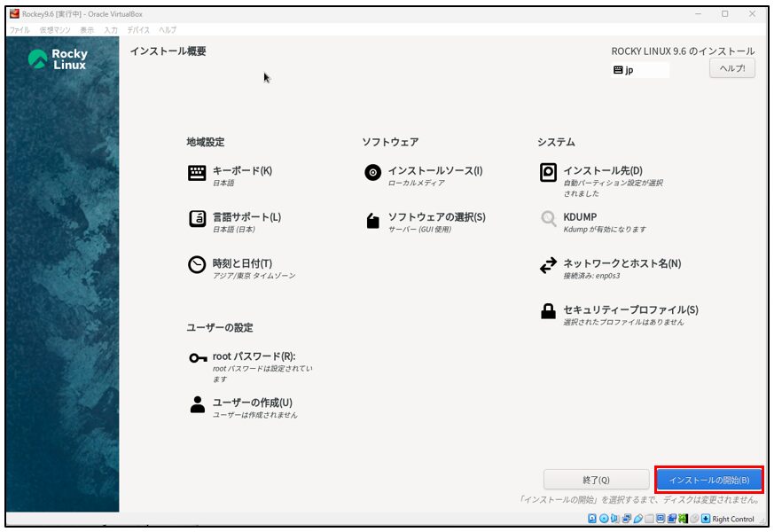Open the 仮想マシン menu
This screenshot has height=532, width=774.
tap(53, 30)
